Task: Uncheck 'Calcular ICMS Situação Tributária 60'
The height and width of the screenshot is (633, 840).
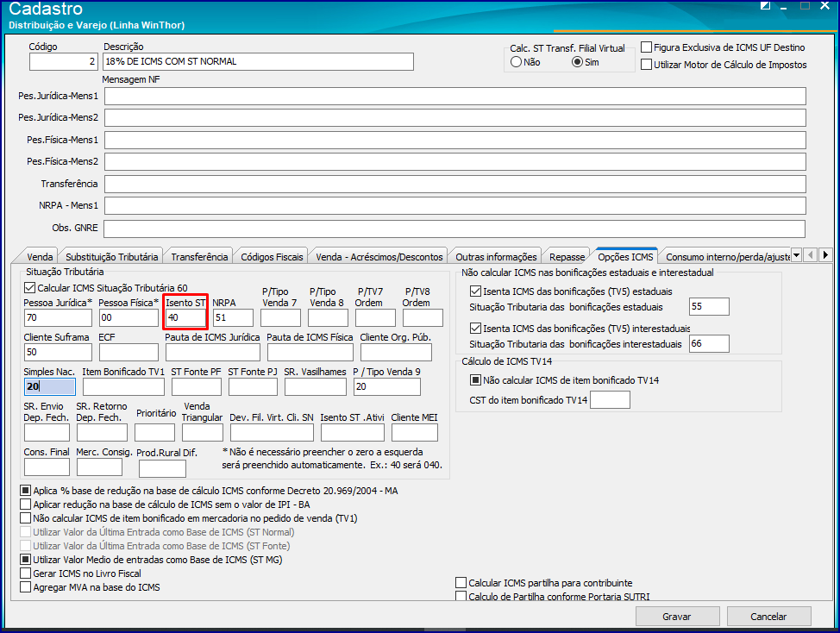Action: (30, 287)
